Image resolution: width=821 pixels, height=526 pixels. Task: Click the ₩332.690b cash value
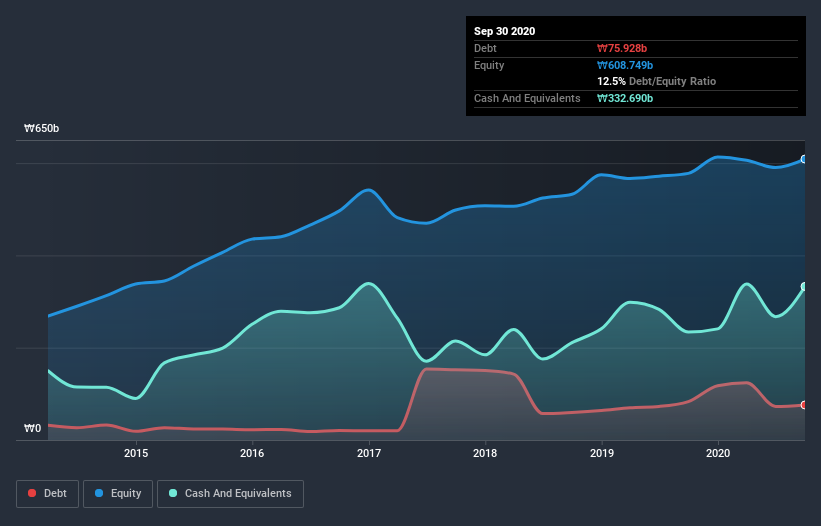(x=625, y=98)
